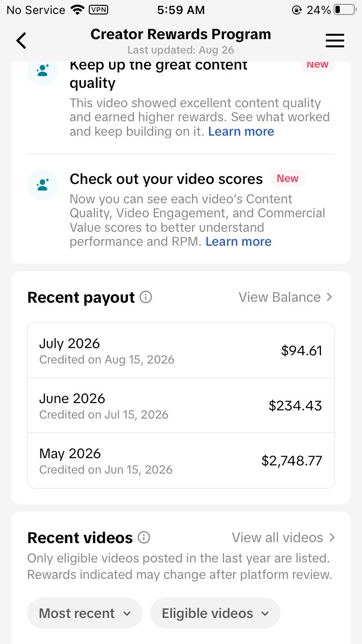Open the June 2026 payout row
This screenshot has height=644, width=362.
[x=181, y=406]
